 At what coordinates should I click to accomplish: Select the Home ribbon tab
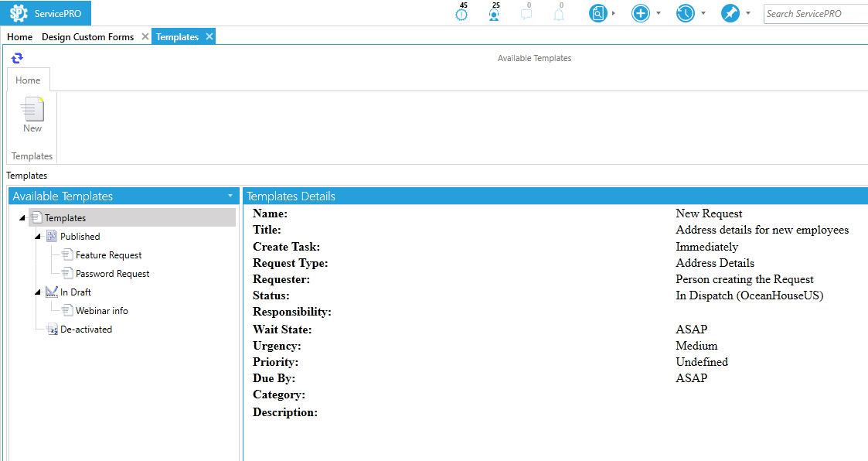(x=28, y=80)
